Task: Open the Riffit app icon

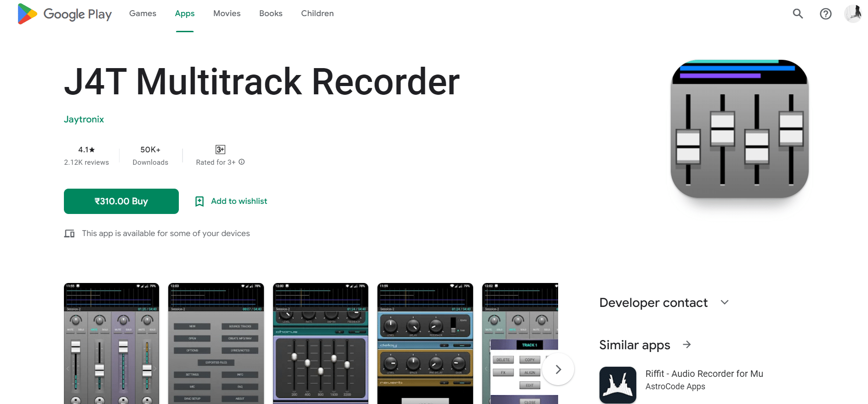Action: 618,385
